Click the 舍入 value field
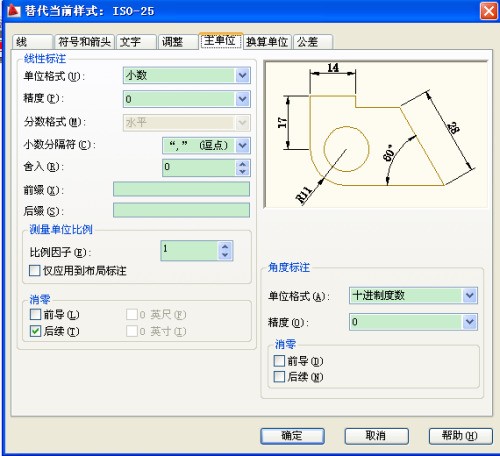This screenshot has height=456, width=500. coord(199,168)
